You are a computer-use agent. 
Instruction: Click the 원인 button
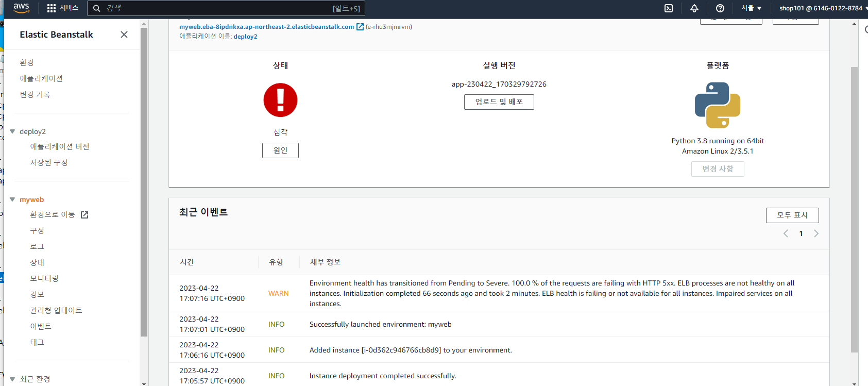pos(280,150)
